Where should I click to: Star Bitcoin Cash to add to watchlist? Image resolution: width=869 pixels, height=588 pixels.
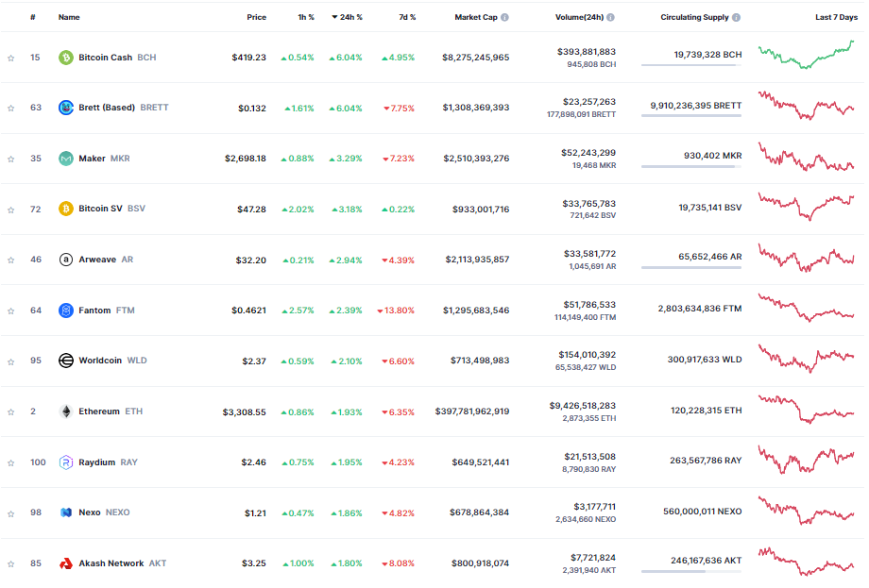[11, 59]
